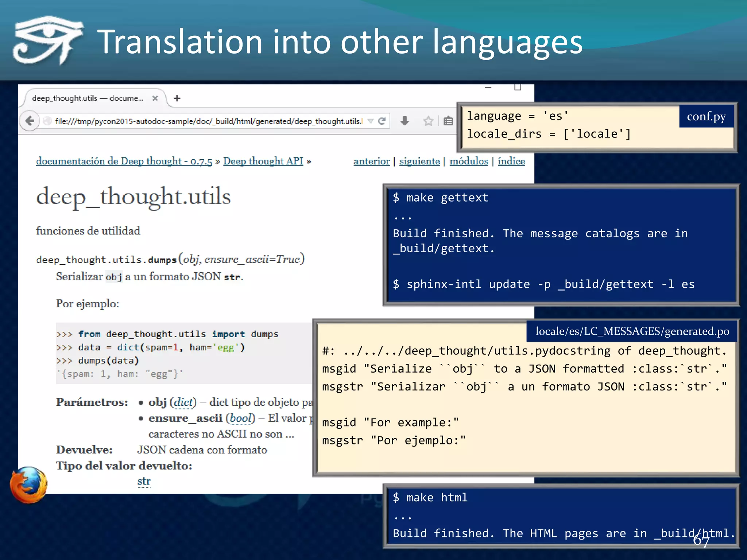The image size is (747, 560).
Task: Click the 'locale_dirs = ['locale']' line
Action: (x=549, y=134)
